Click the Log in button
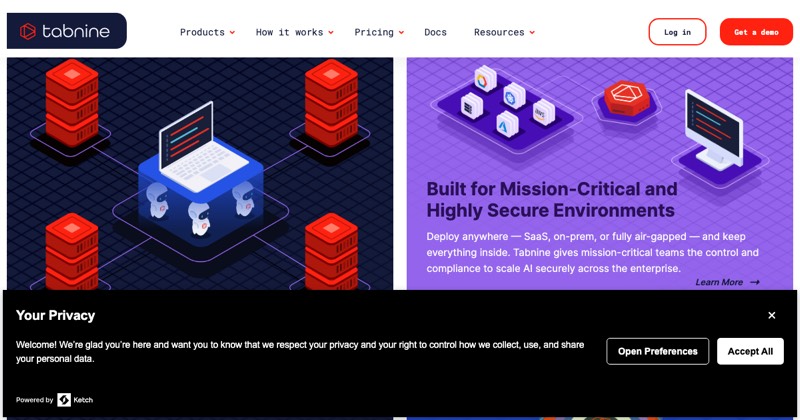 coord(677,32)
